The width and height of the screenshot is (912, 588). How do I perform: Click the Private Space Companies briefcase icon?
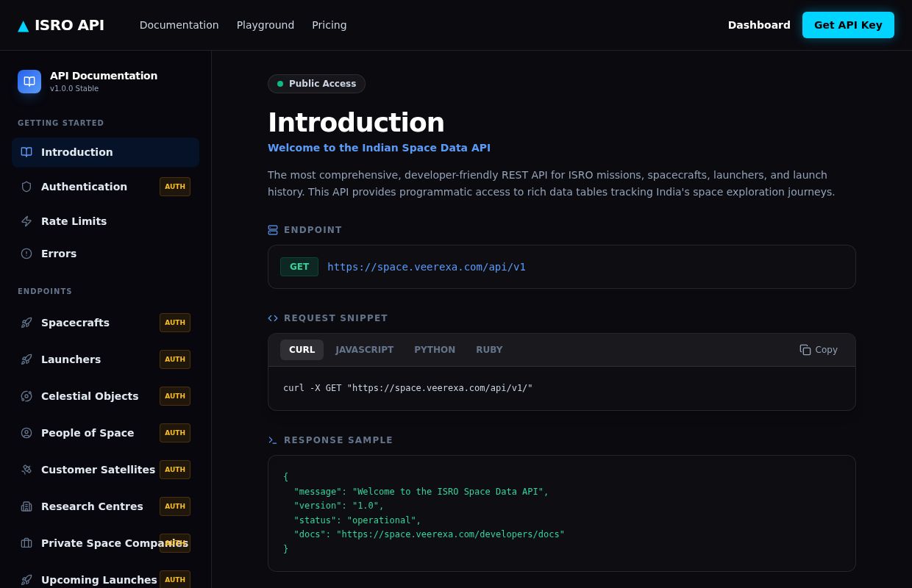tap(26, 543)
